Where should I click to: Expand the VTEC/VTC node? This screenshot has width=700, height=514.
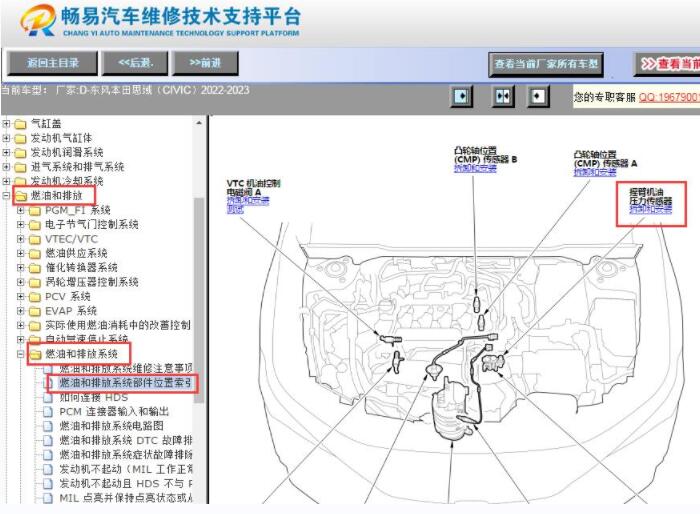coord(21,239)
